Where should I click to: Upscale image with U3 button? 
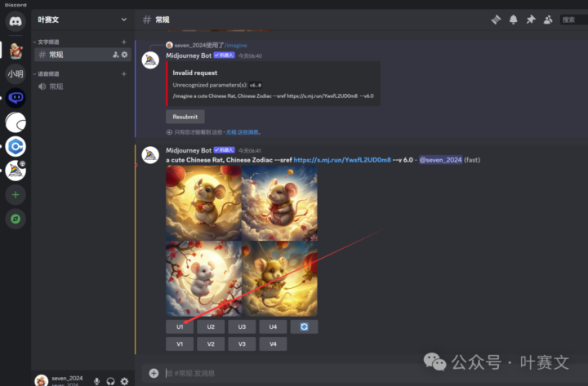click(242, 326)
